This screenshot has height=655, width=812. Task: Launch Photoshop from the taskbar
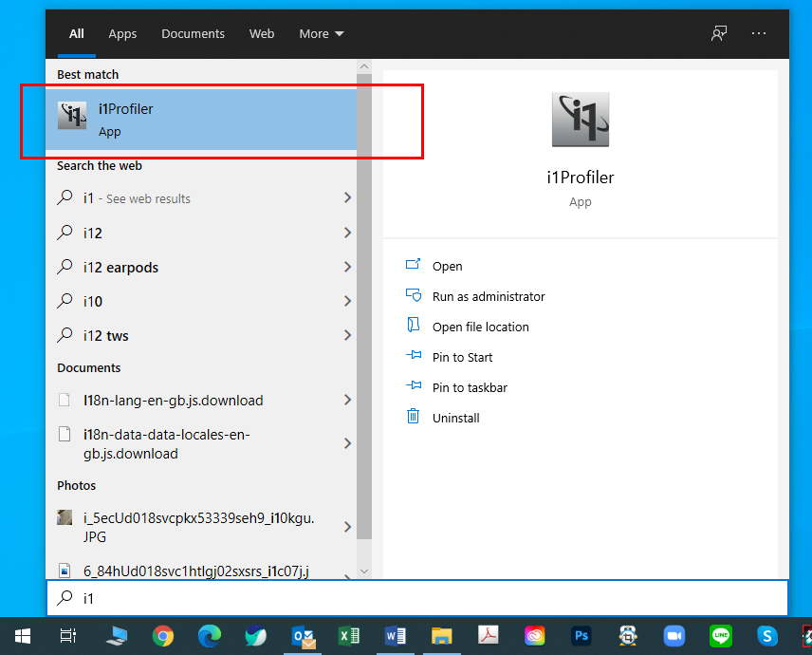coord(581,636)
